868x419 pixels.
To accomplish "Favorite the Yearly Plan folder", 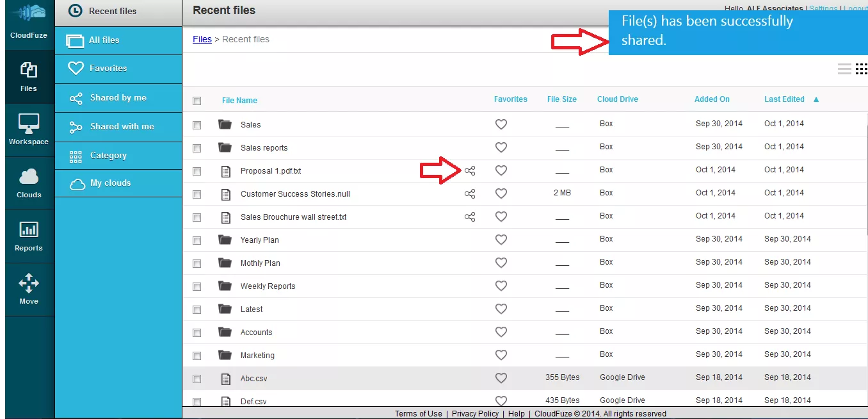I will pyautogui.click(x=501, y=240).
